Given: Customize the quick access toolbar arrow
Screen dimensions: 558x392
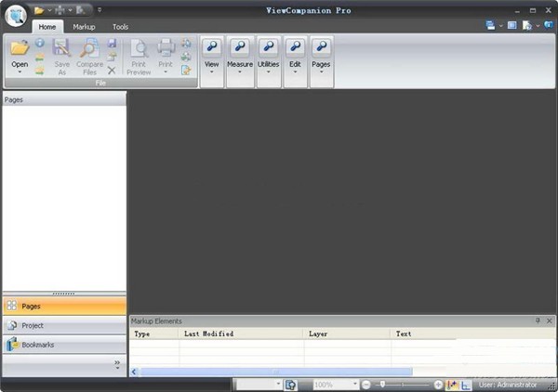Looking at the screenshot, I should (x=100, y=10).
